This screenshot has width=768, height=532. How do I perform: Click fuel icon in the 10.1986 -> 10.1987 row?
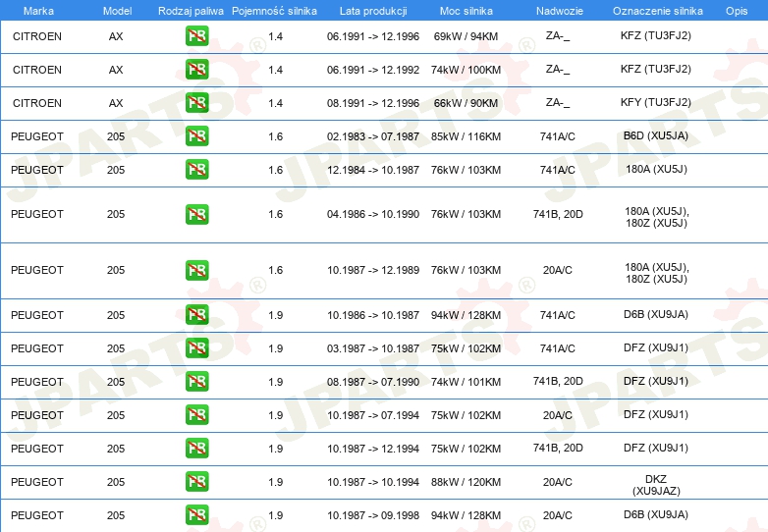[x=196, y=315]
